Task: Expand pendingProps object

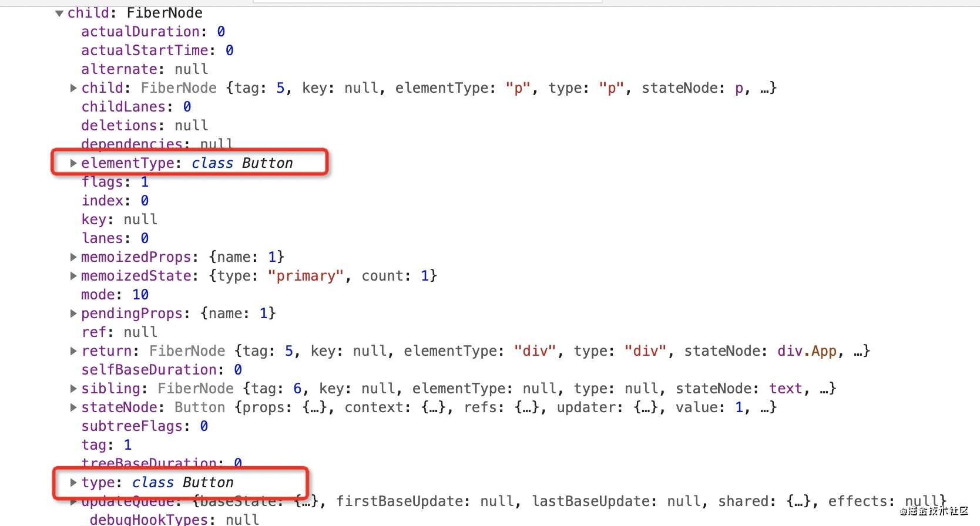Action: [73, 313]
